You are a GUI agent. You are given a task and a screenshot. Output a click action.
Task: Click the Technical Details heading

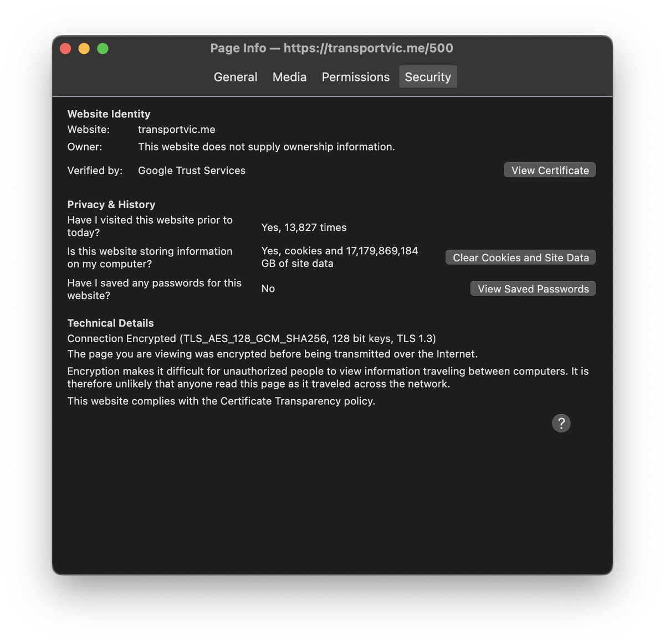pos(110,323)
